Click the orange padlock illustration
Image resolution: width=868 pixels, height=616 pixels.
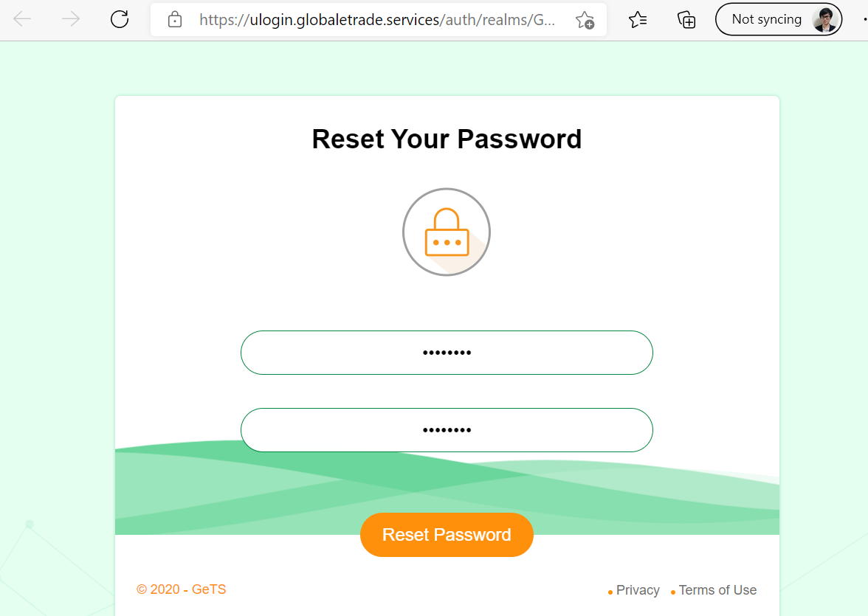pos(447,232)
